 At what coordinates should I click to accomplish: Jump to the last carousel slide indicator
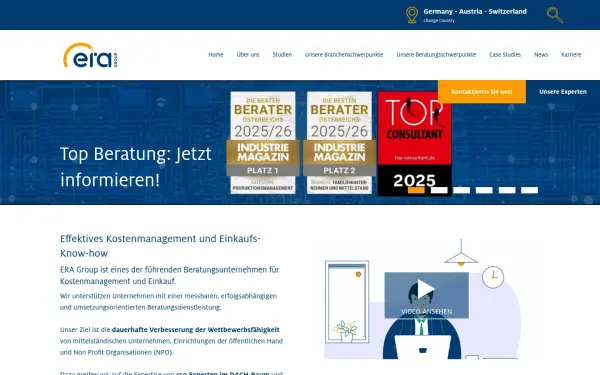click(530, 190)
